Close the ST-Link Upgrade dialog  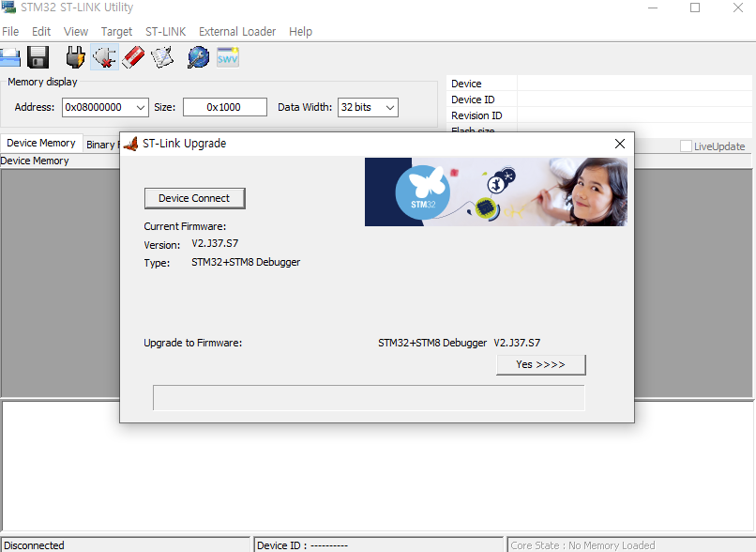tap(620, 144)
